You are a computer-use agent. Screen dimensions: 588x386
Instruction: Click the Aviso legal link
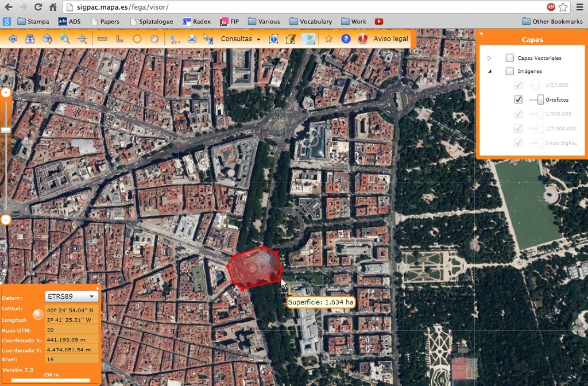(390, 39)
